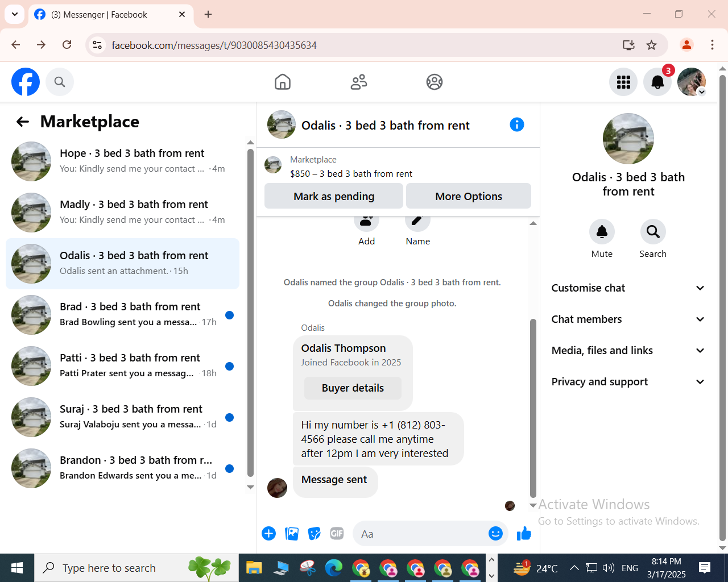Open the Facebook search magnifier
728x582 pixels.
click(x=60, y=82)
